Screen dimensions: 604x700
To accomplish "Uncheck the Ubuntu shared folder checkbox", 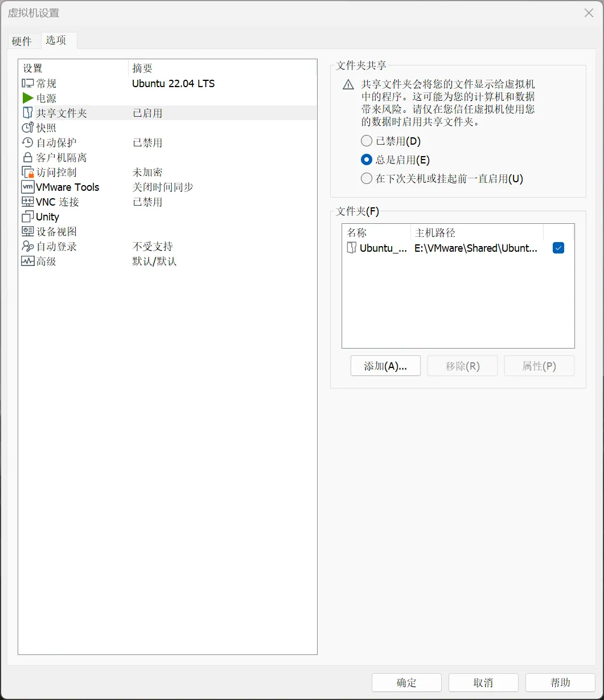I will pyautogui.click(x=558, y=248).
